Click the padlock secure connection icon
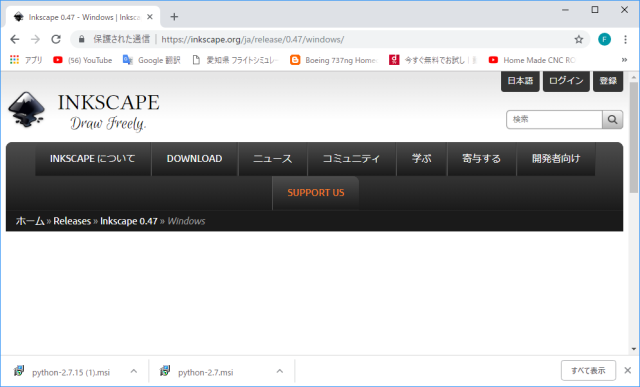 82,39
